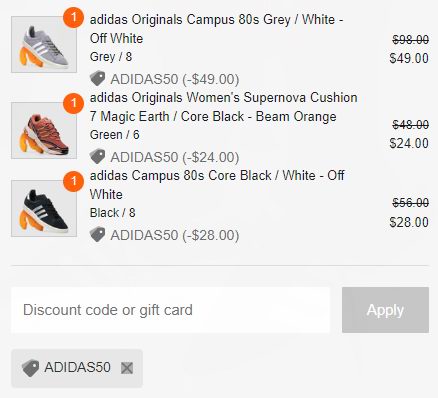438x398 pixels.
Task: Click the discount tag icon beside -$24.00
Action: point(97,157)
